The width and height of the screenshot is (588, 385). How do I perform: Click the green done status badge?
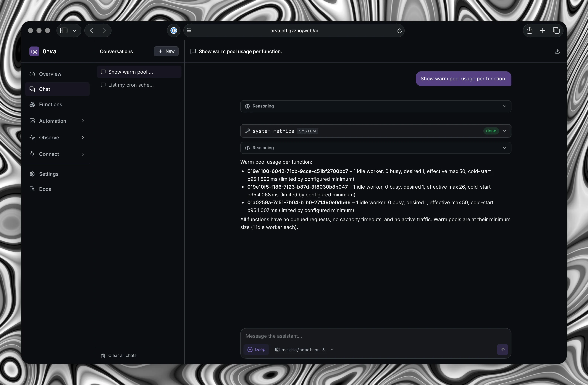pos(491,131)
